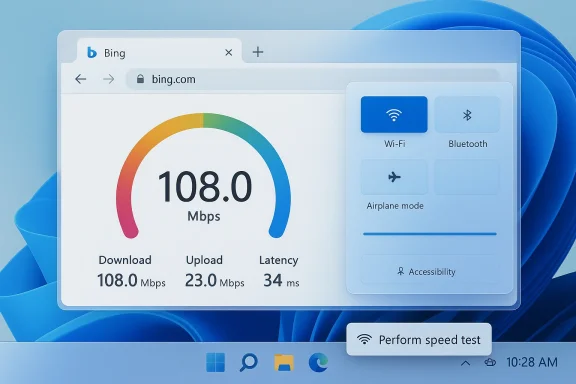
Task: Click the Latency label
Action: pos(278,260)
